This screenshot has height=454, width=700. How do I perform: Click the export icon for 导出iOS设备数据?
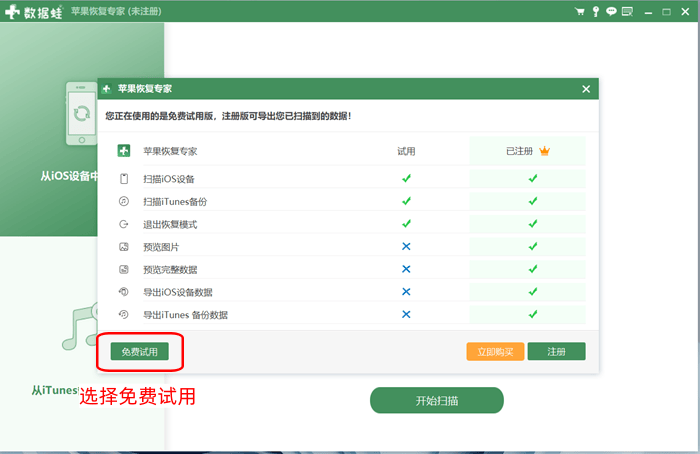124,292
